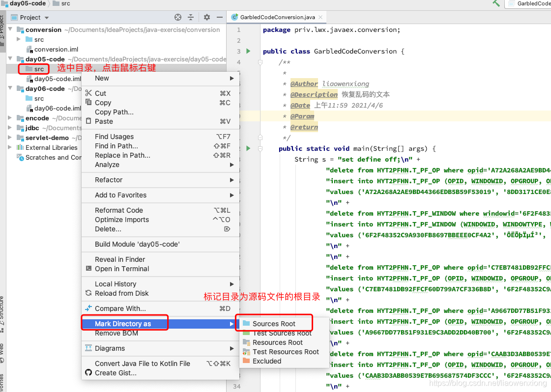Click the Scratches and Consoles icon
Screen dimensions: 551x392
coord(20,157)
